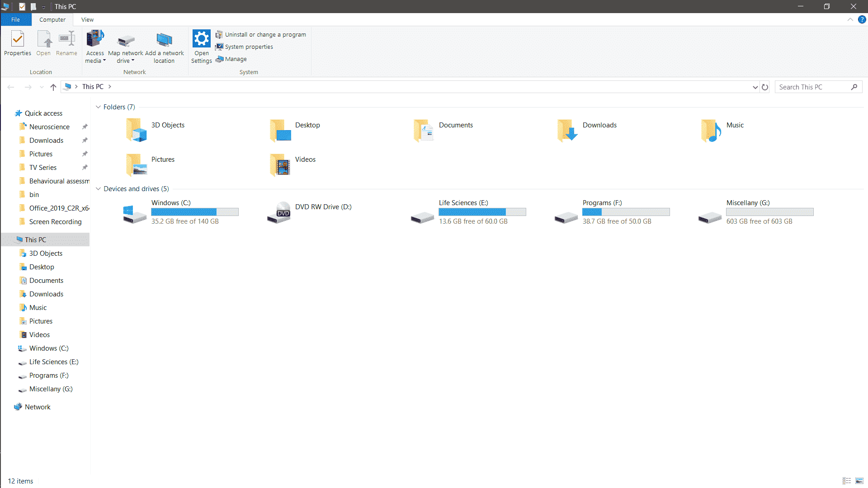Click 603 GB free of 603 GB
The height and width of the screenshot is (488, 868).
(759, 221)
